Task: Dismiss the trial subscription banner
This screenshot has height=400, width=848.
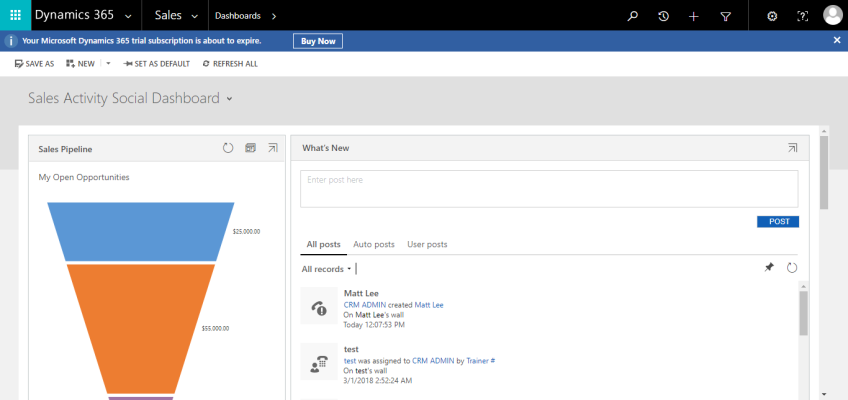Action: [837, 40]
